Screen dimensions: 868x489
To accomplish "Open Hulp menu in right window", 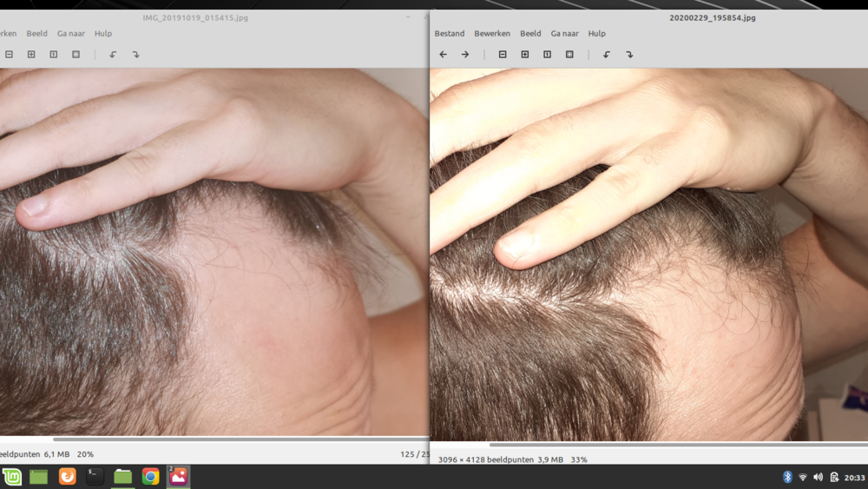I will 596,34.
